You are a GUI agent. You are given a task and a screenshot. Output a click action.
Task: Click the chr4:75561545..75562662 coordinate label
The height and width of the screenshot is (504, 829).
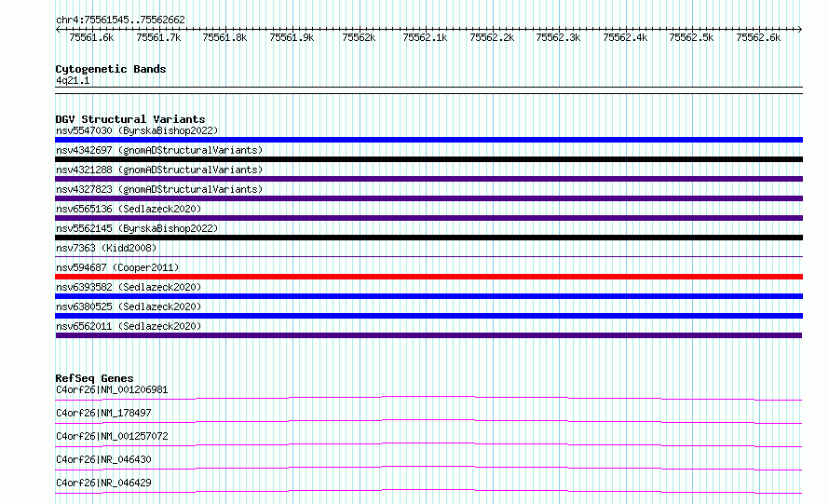pos(120,20)
